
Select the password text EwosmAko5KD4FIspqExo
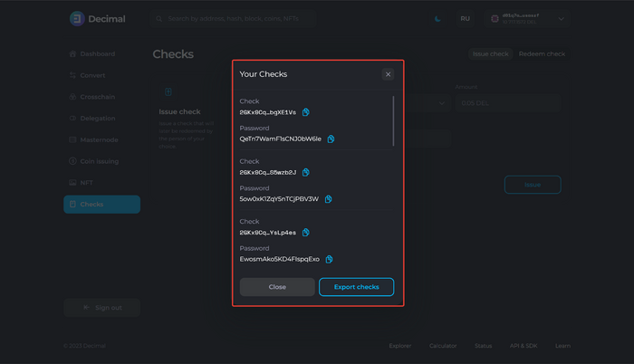coord(279,259)
